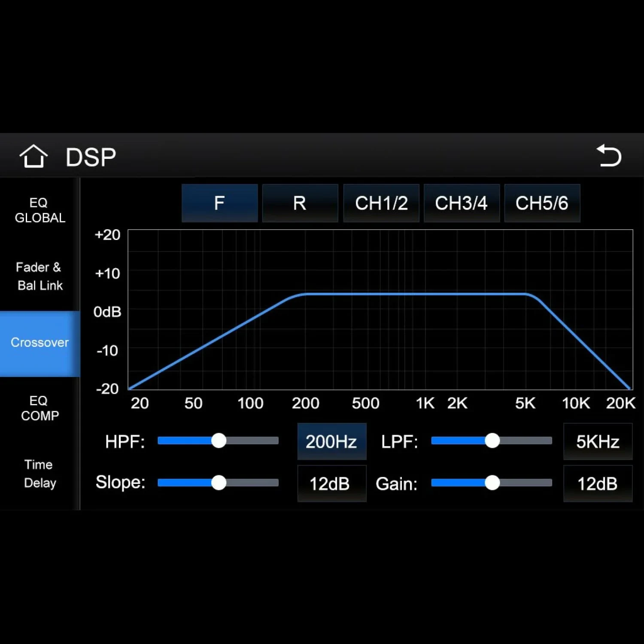Tap the 200Hz HPF value box
Image resolution: width=644 pixels, height=644 pixels.
pyautogui.click(x=331, y=441)
